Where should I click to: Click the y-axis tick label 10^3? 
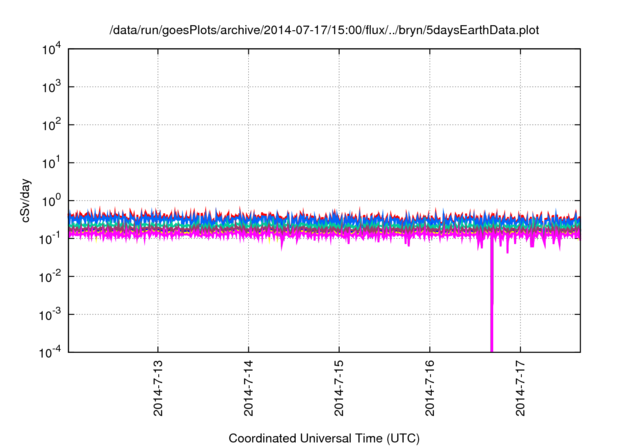coord(51,87)
